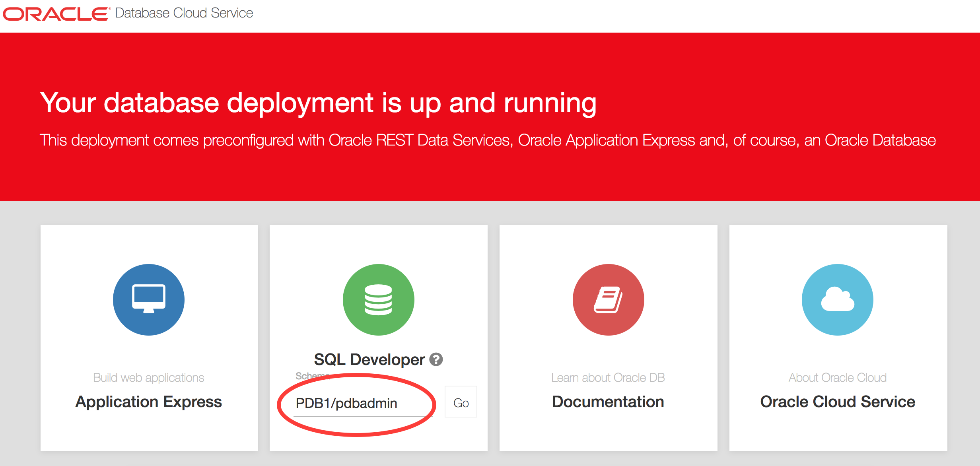Click the Oracle logo in header
Image resolution: width=980 pixels, height=466 pixels.
tap(56, 14)
